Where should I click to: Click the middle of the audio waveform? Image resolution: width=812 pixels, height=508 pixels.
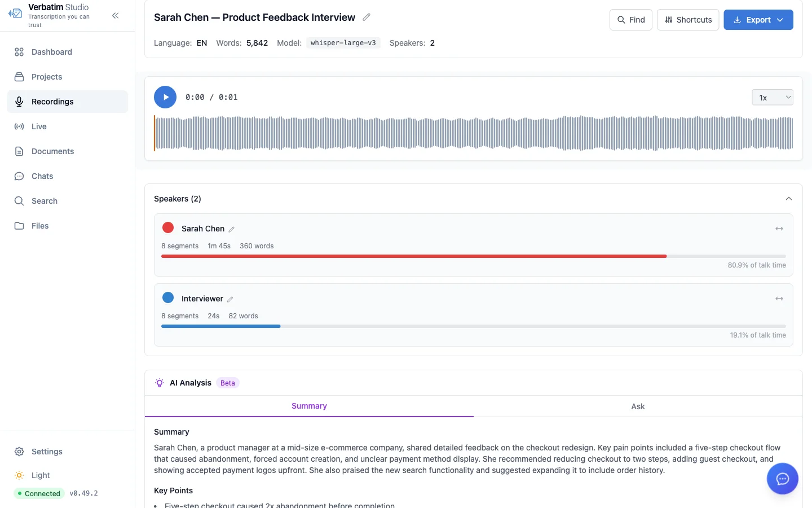[474, 133]
